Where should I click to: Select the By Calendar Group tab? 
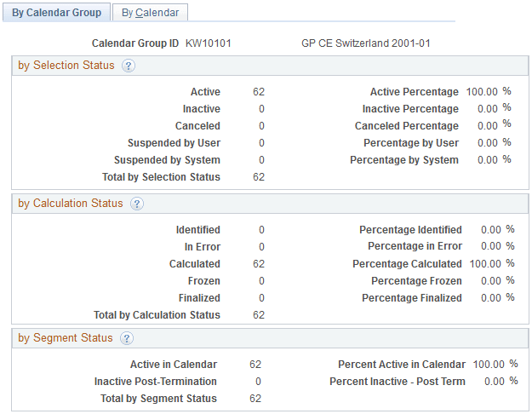click(56, 13)
